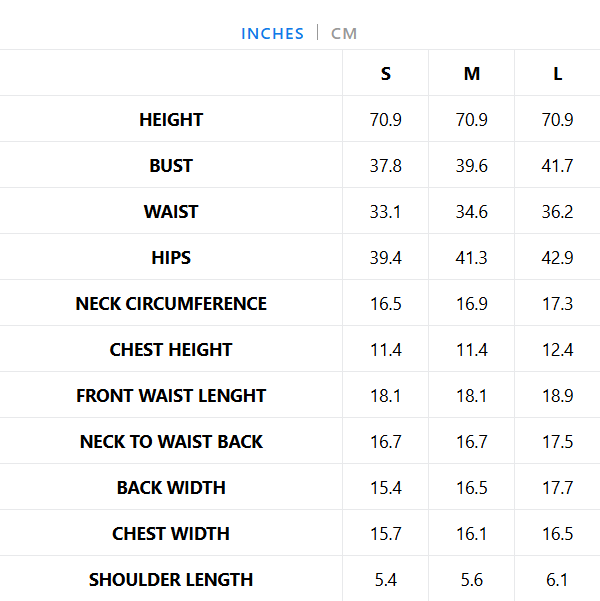Select the BUST row label

[x=171, y=166]
